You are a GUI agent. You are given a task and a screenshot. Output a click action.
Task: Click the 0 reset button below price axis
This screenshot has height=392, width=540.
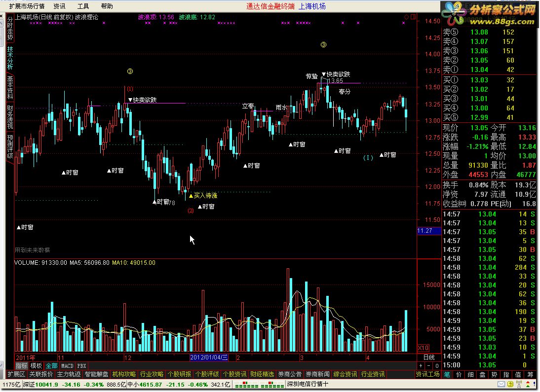[x=437, y=366]
